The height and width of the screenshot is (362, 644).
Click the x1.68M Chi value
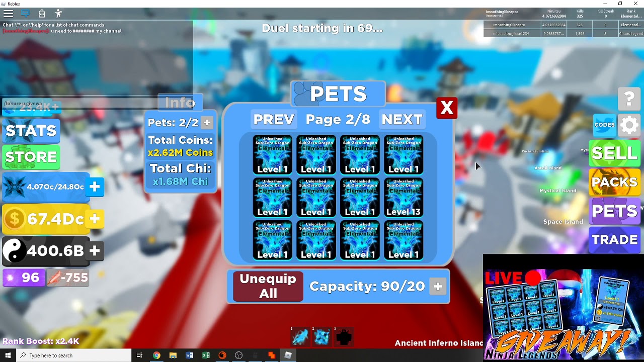180,182
